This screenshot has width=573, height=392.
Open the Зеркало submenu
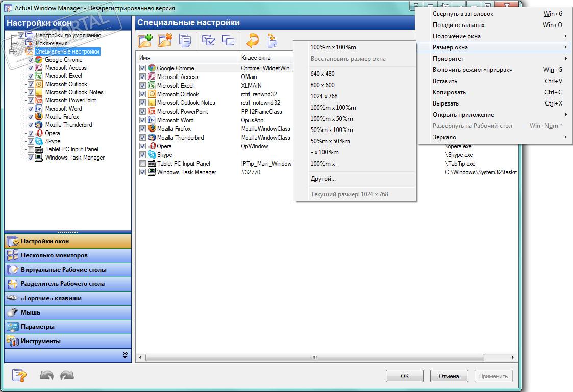(x=494, y=137)
